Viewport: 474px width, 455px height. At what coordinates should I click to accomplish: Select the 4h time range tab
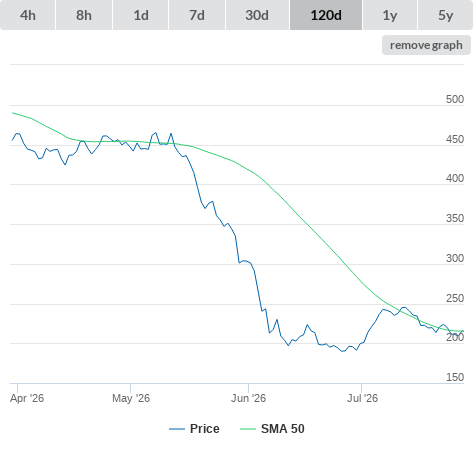coord(28,15)
